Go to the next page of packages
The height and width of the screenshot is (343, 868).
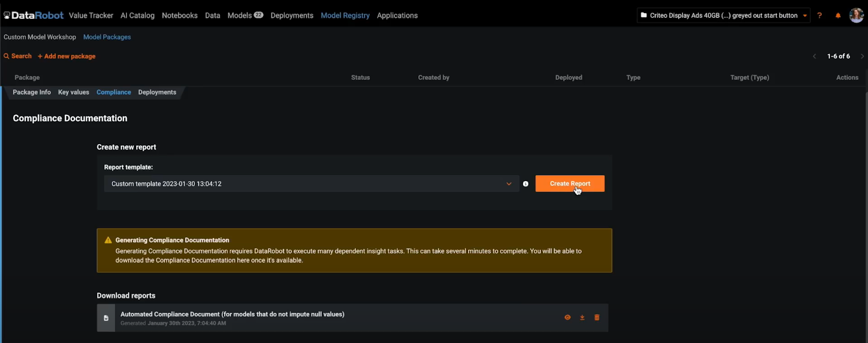tap(862, 56)
